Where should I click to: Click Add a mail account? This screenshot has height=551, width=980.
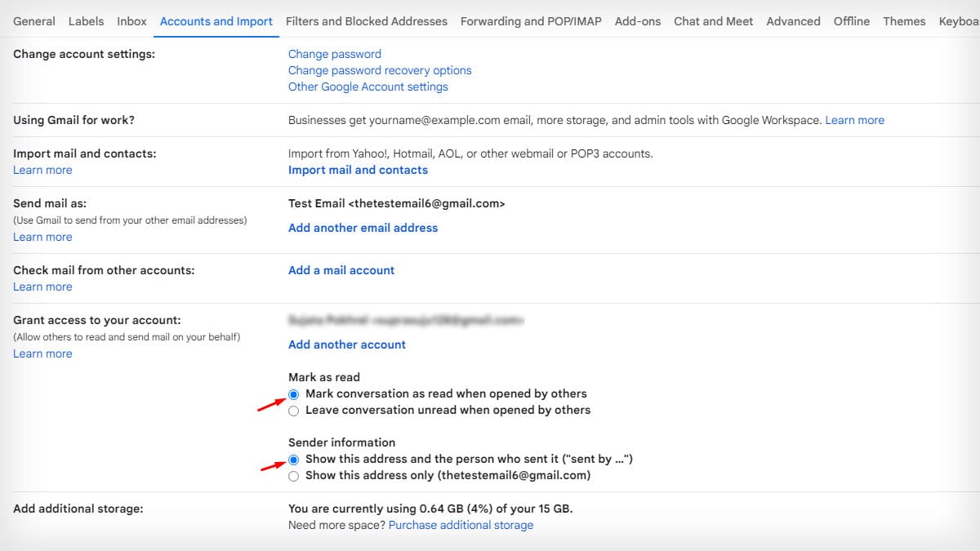point(341,269)
